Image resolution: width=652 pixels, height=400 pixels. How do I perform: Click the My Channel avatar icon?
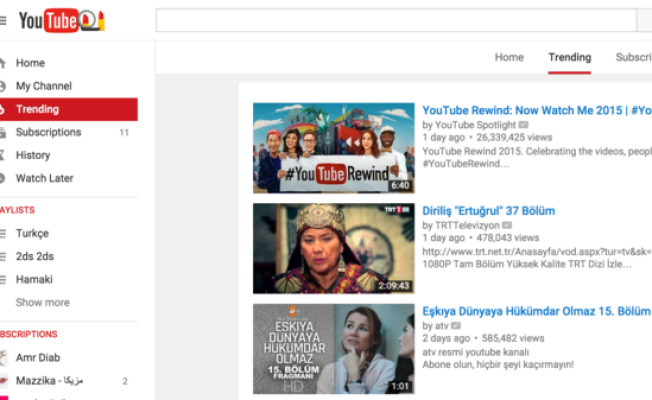point(2,86)
